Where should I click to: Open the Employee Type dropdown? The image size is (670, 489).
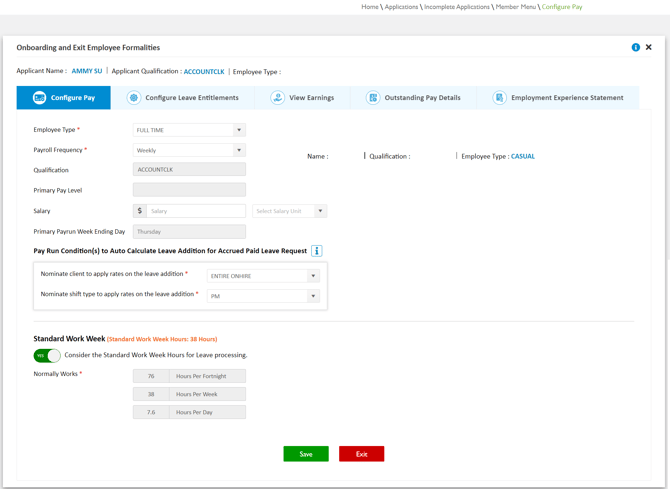pos(189,130)
